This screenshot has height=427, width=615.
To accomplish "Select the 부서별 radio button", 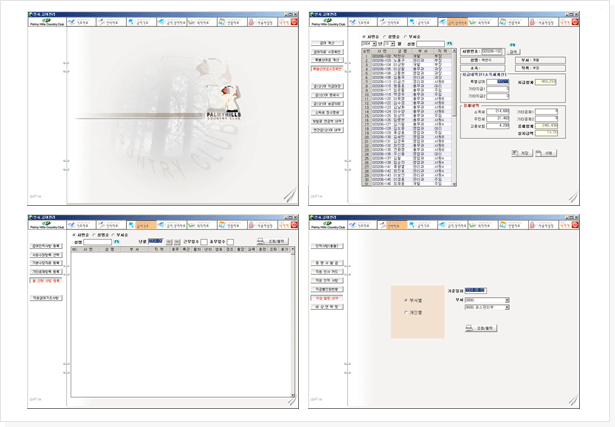I will (405, 299).
